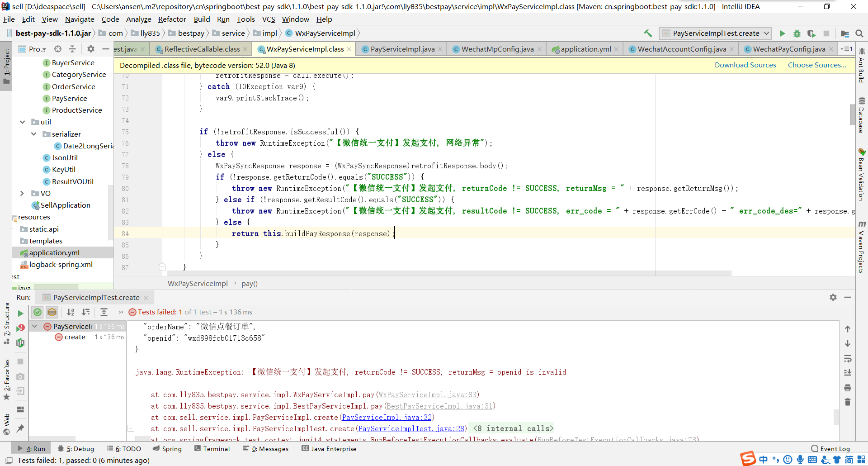Open the PayServiceImpl.java:32 stack trace link
868x466 pixels.
[387, 417]
